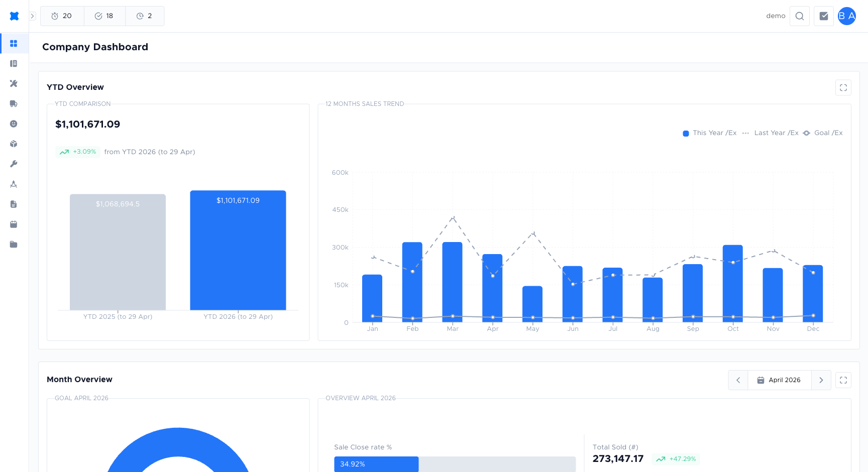Go to the previous month
Screen dimensions: 868x472
(738, 380)
